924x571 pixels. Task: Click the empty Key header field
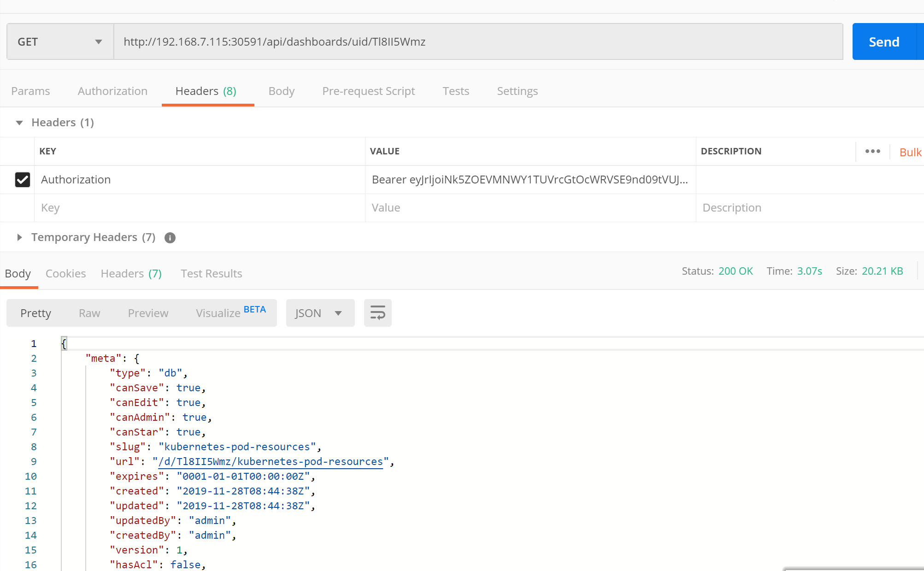tap(199, 208)
